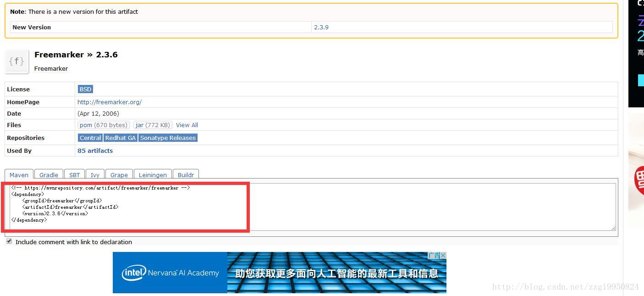
Task: Click the Intel logo in the banner
Action: click(x=134, y=273)
